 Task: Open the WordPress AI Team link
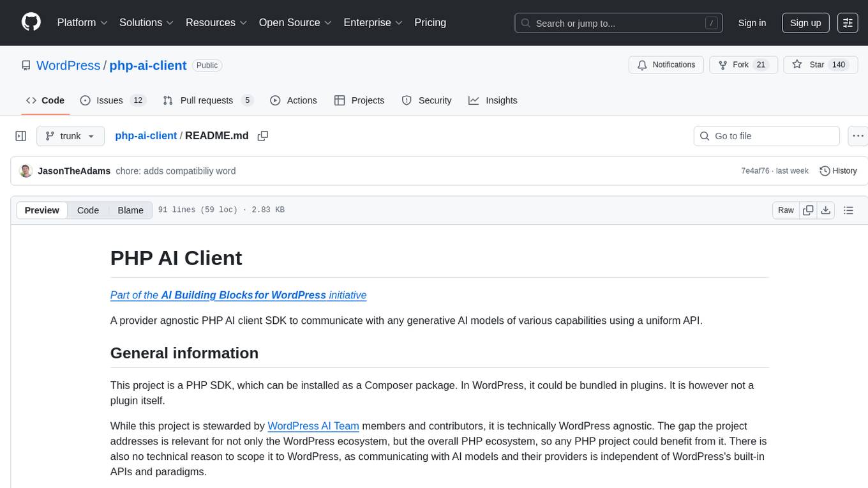pyautogui.click(x=313, y=426)
